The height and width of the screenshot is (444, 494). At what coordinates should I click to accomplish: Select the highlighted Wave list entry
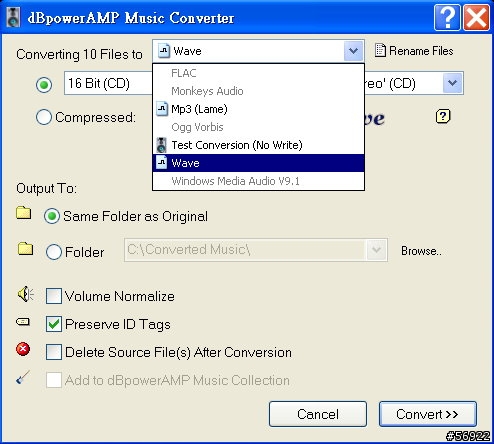point(258,163)
